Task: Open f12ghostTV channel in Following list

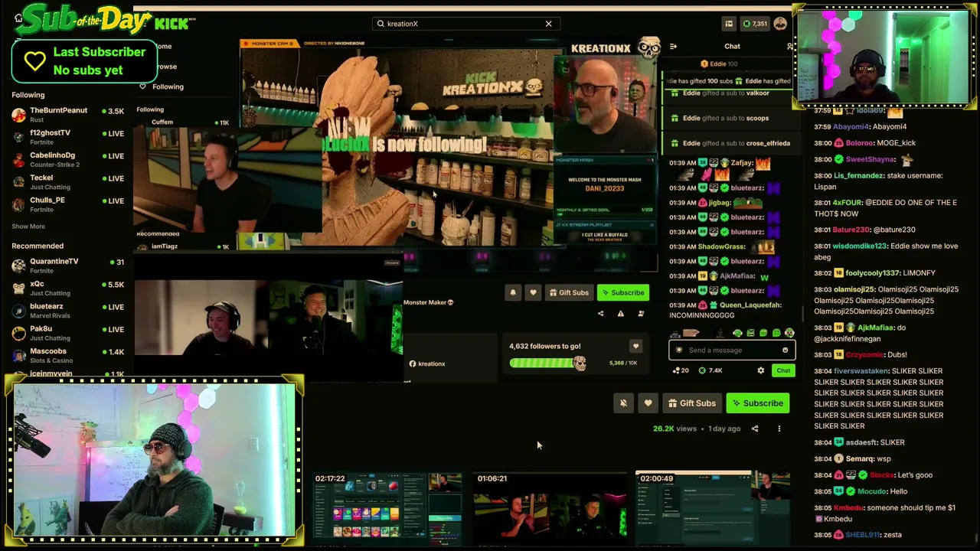Action: pyautogui.click(x=67, y=137)
